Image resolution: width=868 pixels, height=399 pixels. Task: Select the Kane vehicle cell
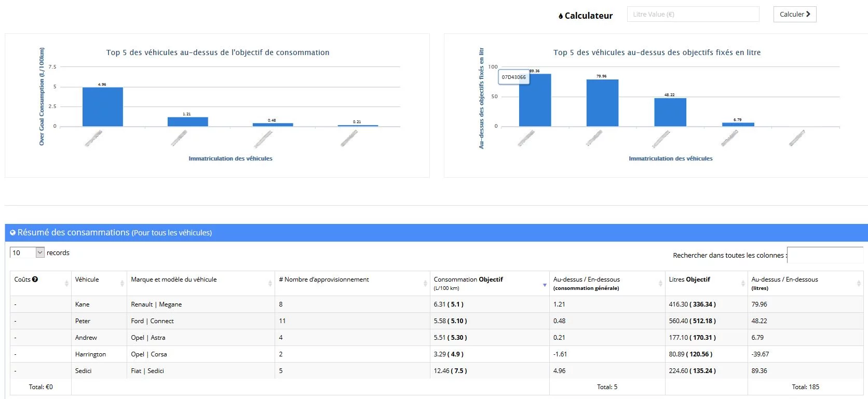pyautogui.click(x=99, y=304)
